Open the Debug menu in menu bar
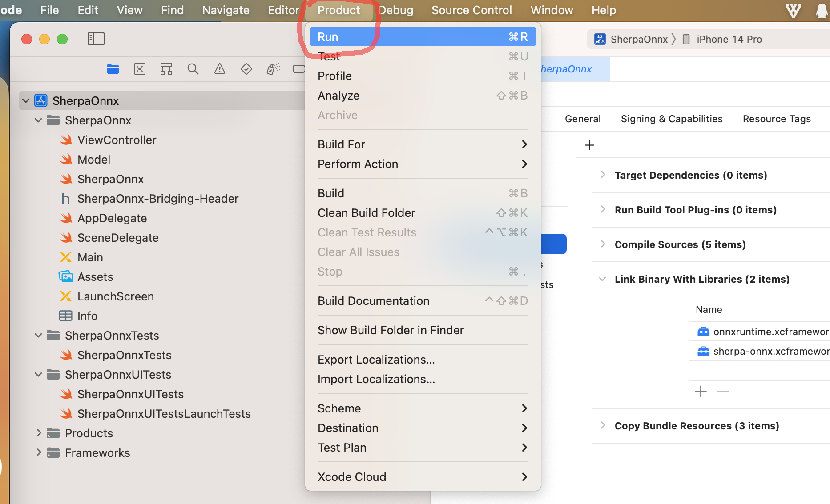830x504 pixels. [x=396, y=10]
